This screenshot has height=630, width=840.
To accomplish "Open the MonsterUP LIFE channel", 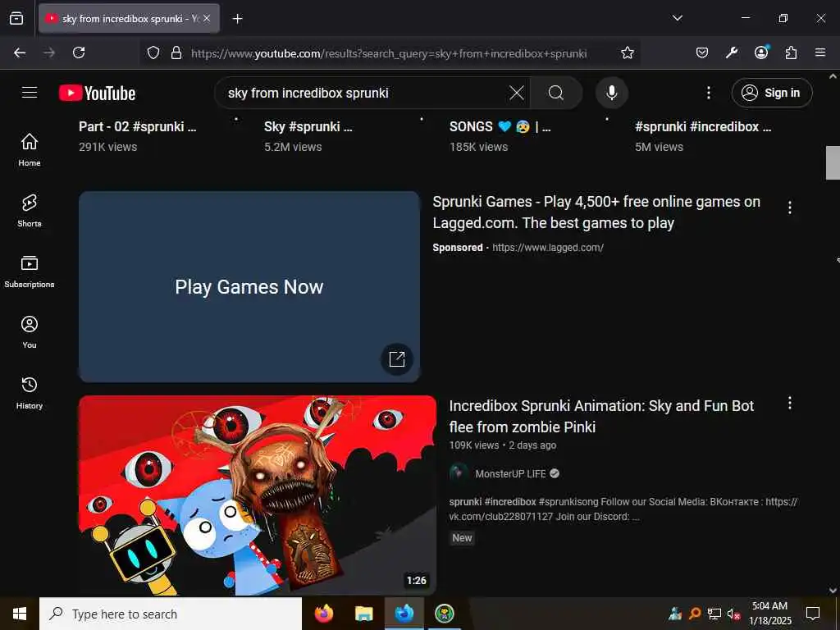I will click(510, 473).
